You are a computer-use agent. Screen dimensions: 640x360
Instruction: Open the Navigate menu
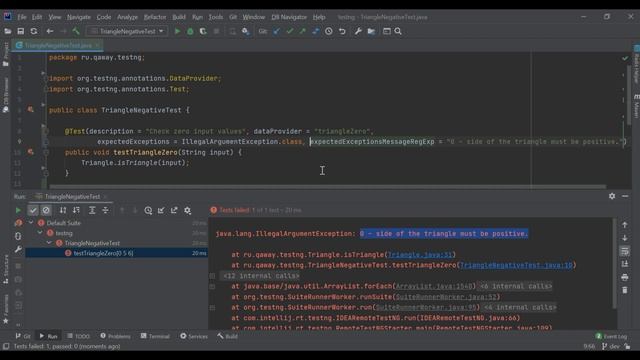coord(79,17)
